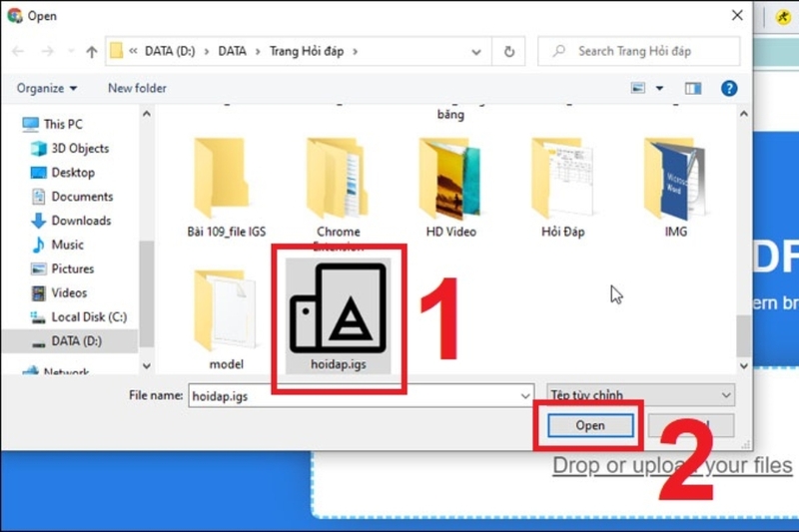Click sidebar scrollbar down arrow
Screen dimensions: 799x532
pos(147,366)
